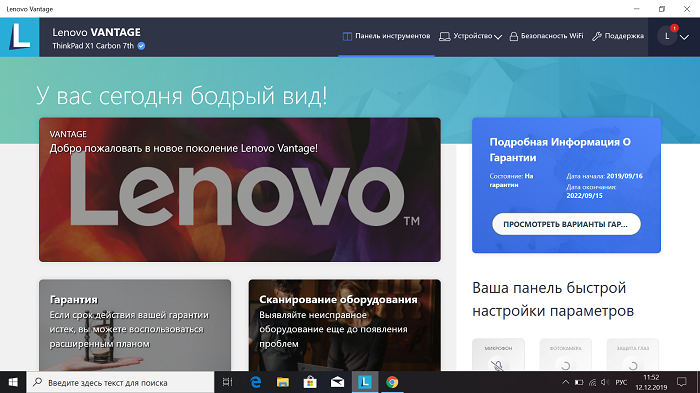Expand the user account dropdown chevron
700x393 pixels.
coord(684,37)
